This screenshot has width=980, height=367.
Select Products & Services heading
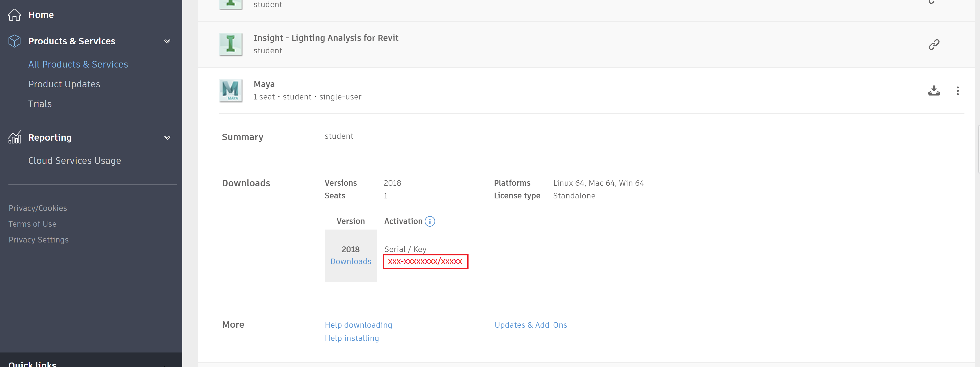click(72, 41)
